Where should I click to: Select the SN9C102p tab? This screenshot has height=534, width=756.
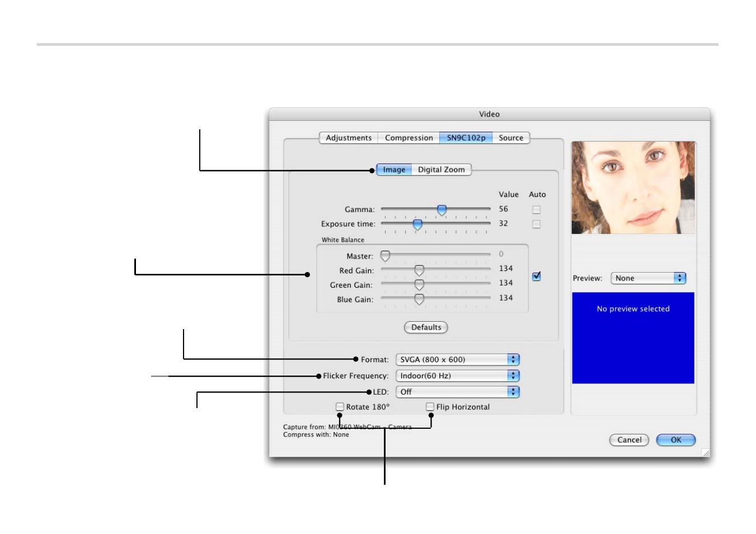tap(466, 138)
